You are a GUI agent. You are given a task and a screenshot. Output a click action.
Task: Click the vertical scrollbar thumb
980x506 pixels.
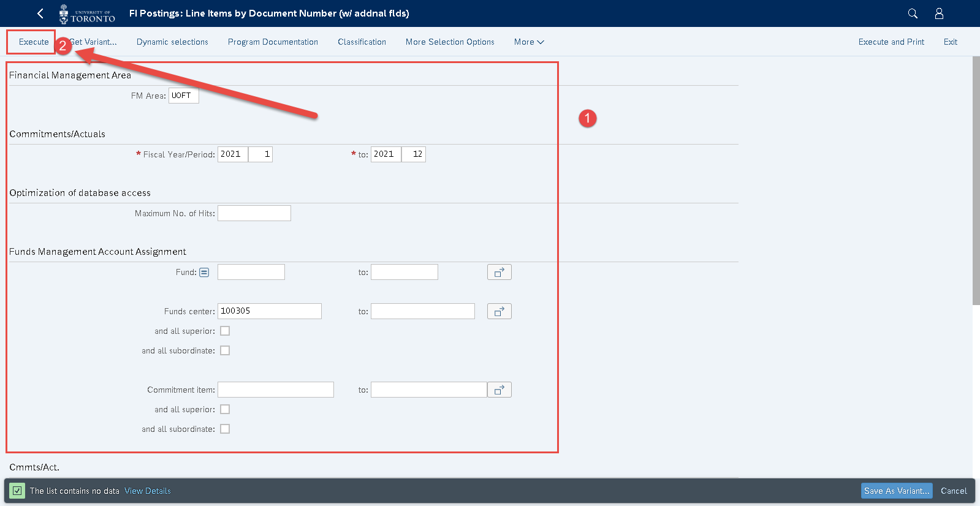click(x=976, y=181)
